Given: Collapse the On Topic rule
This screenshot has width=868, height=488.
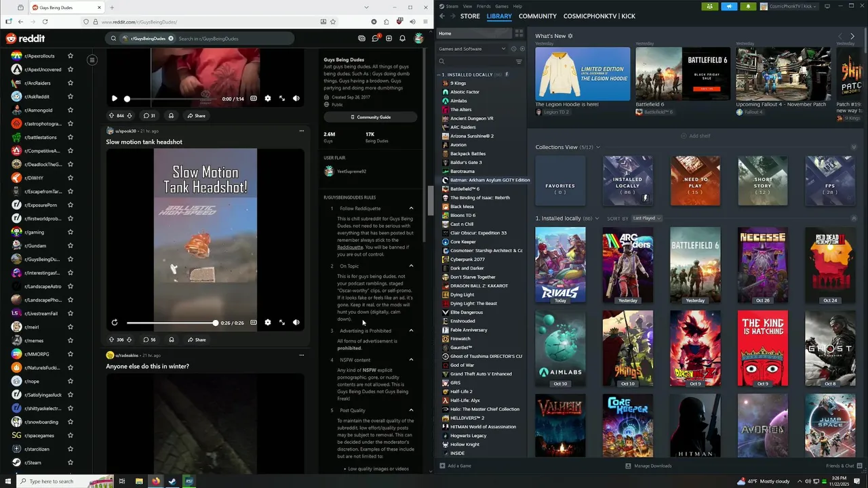Looking at the screenshot, I should coord(411,266).
